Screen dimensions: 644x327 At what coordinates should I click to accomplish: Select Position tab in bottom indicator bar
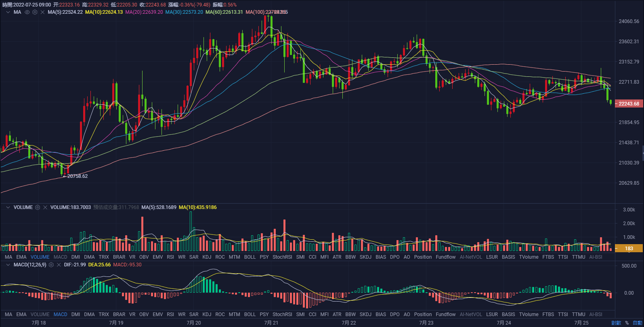pyautogui.click(x=423, y=314)
